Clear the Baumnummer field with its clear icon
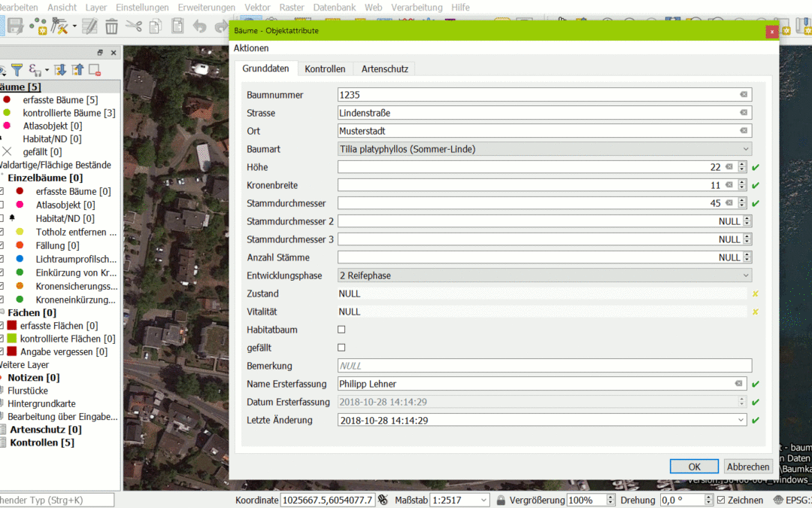The image size is (812, 508). point(743,95)
